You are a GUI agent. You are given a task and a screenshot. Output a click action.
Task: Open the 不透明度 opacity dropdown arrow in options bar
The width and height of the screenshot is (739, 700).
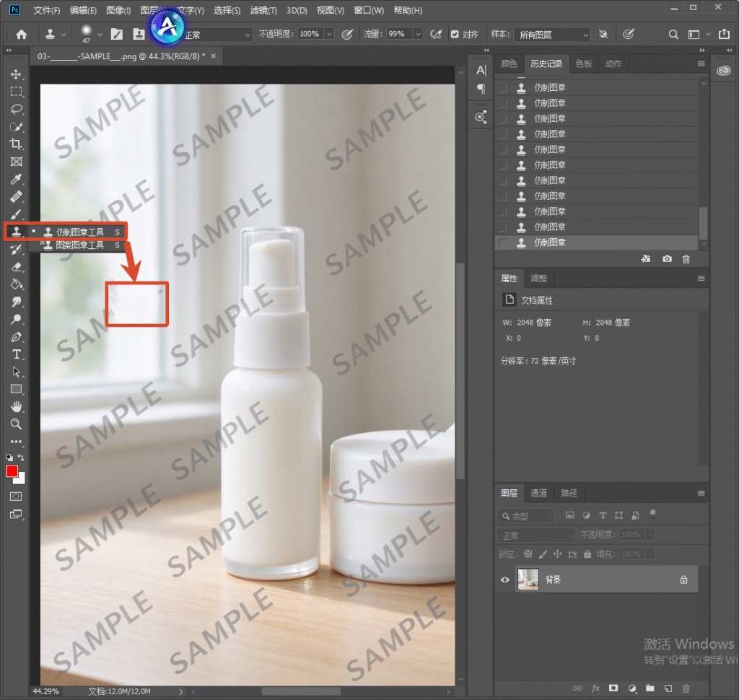[329, 34]
